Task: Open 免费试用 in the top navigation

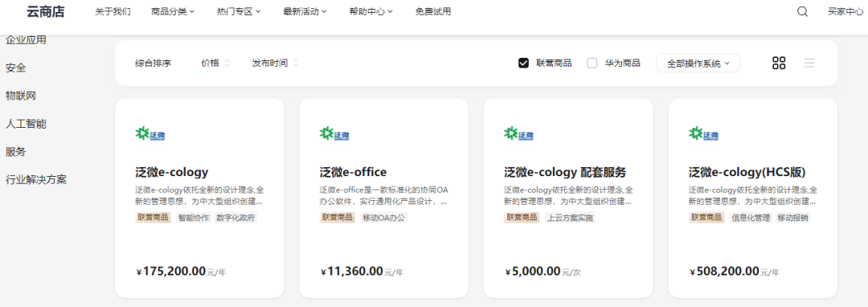Action: (x=433, y=11)
